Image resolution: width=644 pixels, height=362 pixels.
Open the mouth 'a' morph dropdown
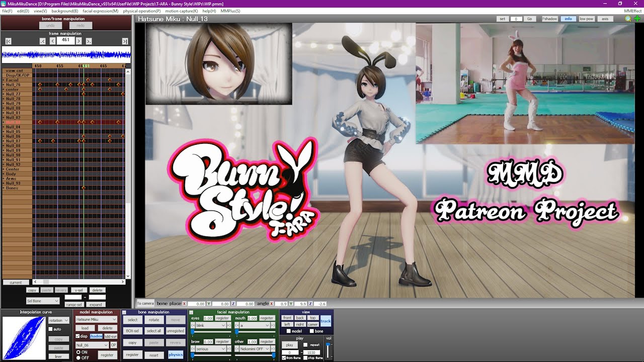click(255, 325)
